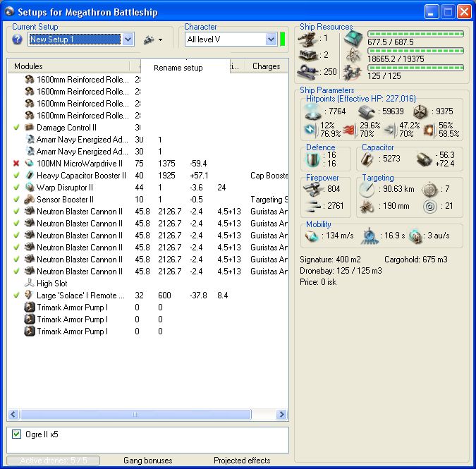Screen dimensions: 476x469
Task: Click the armor hitpoints icon showing 59639
Action: tap(367, 111)
